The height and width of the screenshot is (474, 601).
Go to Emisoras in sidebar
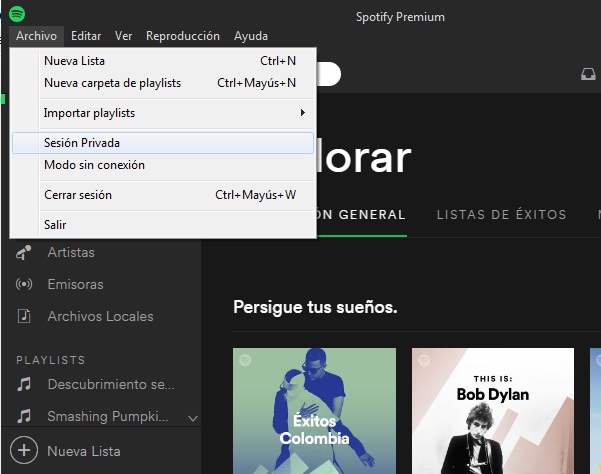(76, 284)
